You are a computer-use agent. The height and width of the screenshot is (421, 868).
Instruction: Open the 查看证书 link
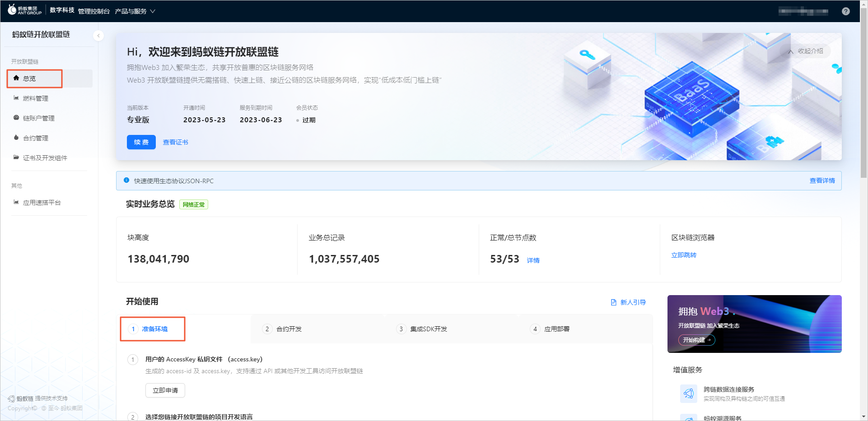click(x=176, y=142)
